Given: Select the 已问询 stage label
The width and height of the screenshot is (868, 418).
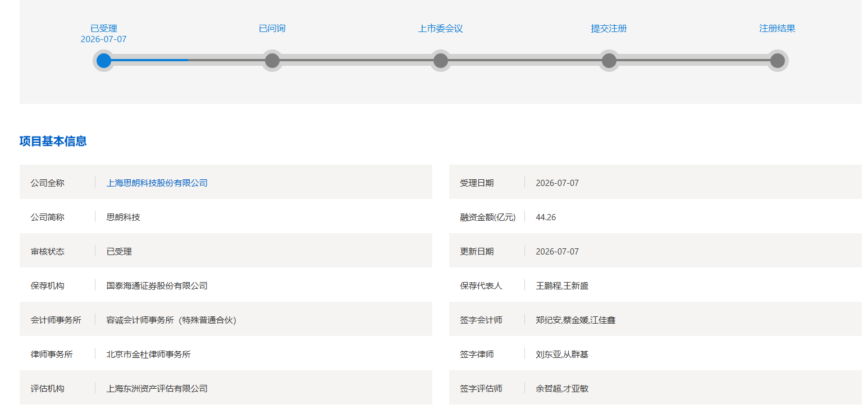Looking at the screenshot, I should tap(272, 29).
